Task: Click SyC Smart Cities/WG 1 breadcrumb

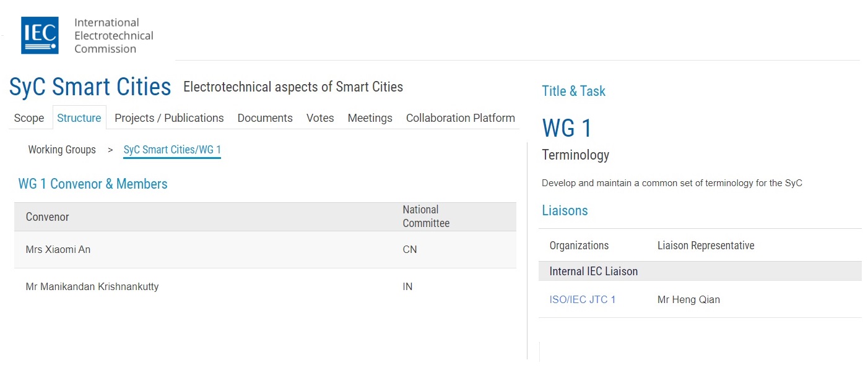Action: [172, 150]
